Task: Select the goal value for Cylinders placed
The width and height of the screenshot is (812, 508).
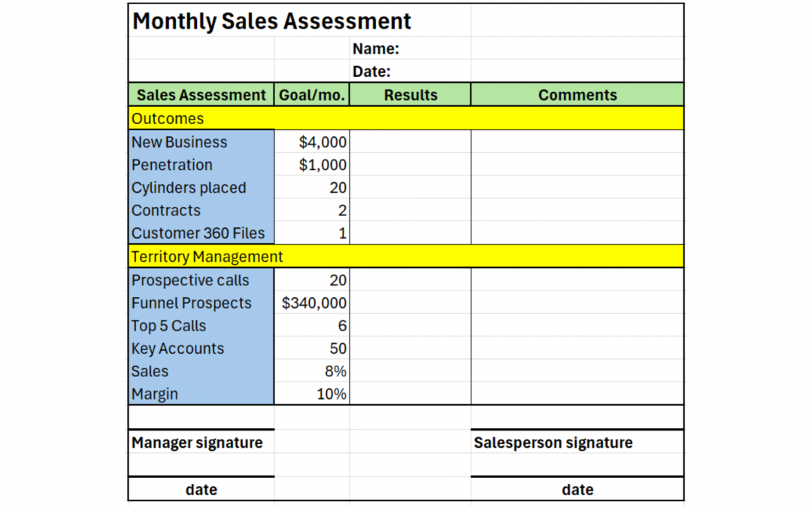Action: (x=313, y=188)
